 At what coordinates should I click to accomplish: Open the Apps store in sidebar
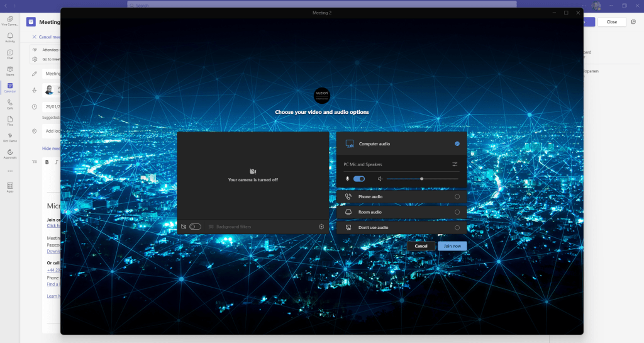pos(10,187)
